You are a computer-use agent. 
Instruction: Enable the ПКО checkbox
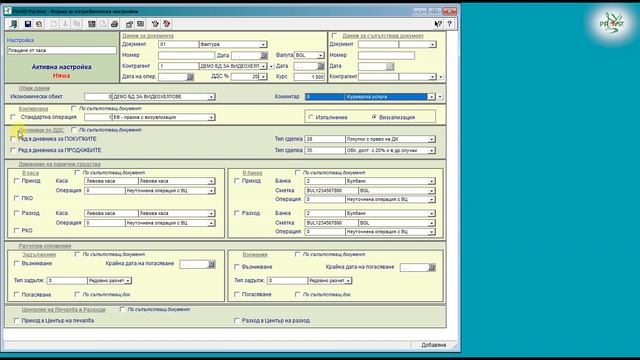coord(17,198)
